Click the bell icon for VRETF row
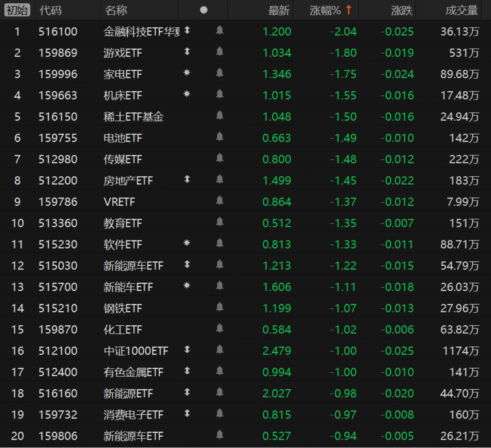The height and width of the screenshot is (448, 491). [x=220, y=201]
